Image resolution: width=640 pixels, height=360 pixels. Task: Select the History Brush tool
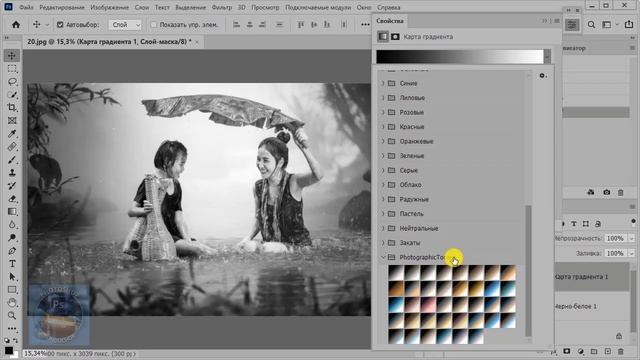point(12,186)
